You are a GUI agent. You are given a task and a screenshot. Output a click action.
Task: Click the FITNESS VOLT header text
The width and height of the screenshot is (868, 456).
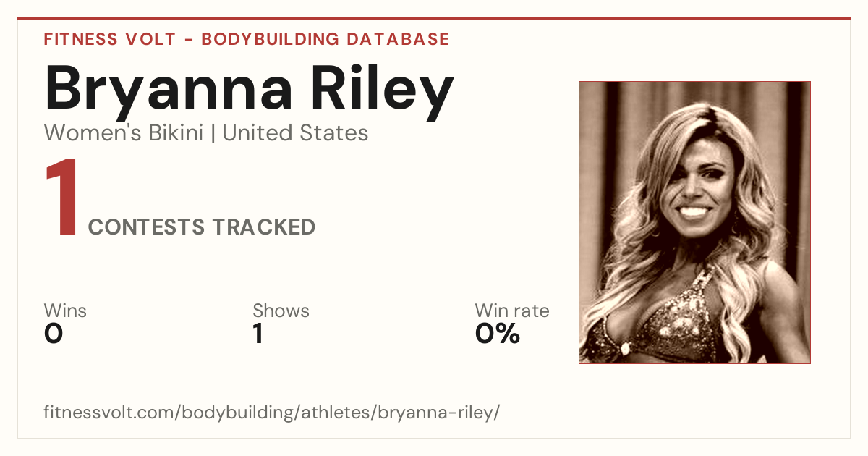pos(110,39)
